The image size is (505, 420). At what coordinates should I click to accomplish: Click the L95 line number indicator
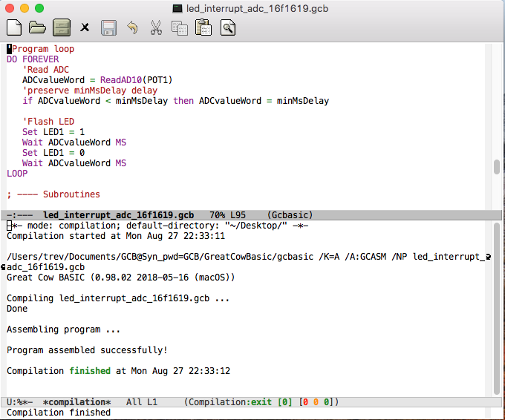point(238,215)
